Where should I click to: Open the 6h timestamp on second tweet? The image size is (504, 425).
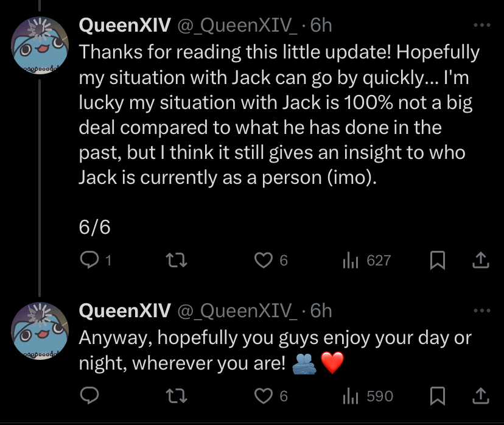pos(321,311)
